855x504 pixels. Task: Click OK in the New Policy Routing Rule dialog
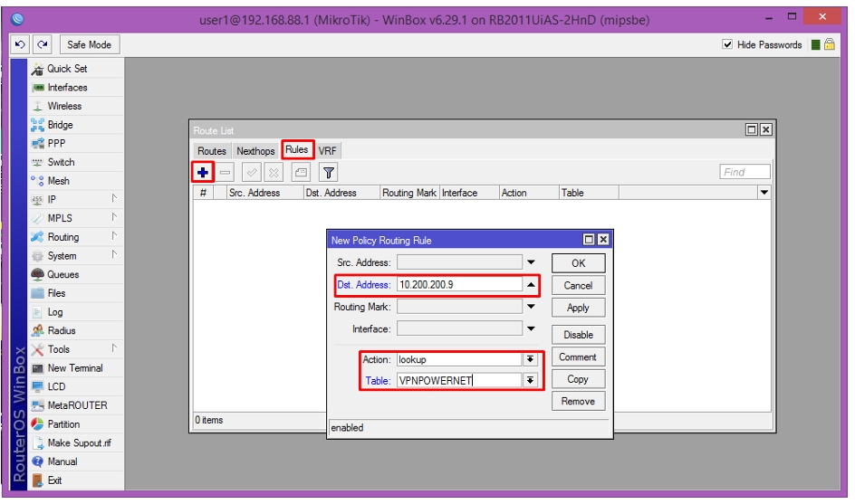pos(579,263)
